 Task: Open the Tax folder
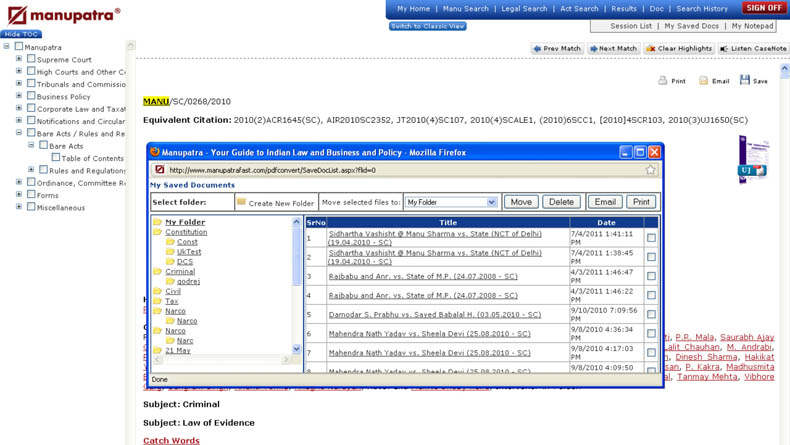[x=171, y=301]
